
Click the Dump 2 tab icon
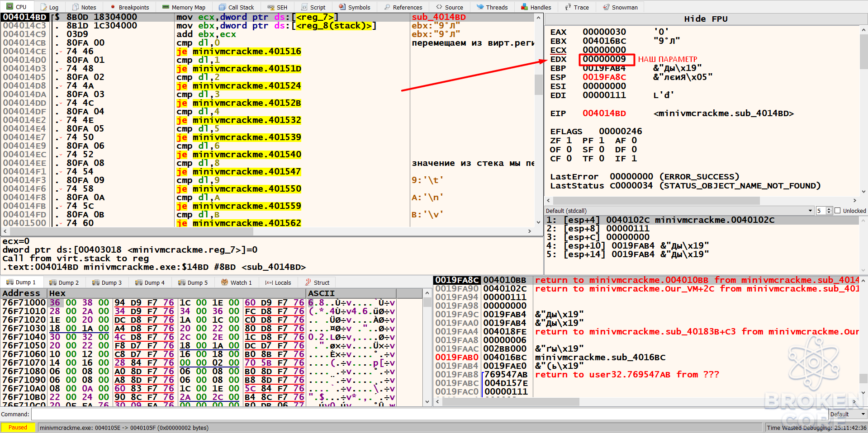click(x=53, y=282)
